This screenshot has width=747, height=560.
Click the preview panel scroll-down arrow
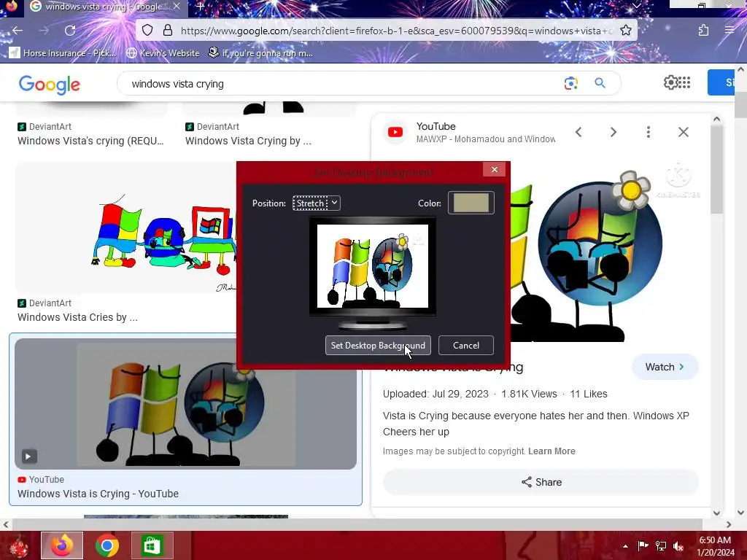point(716,513)
